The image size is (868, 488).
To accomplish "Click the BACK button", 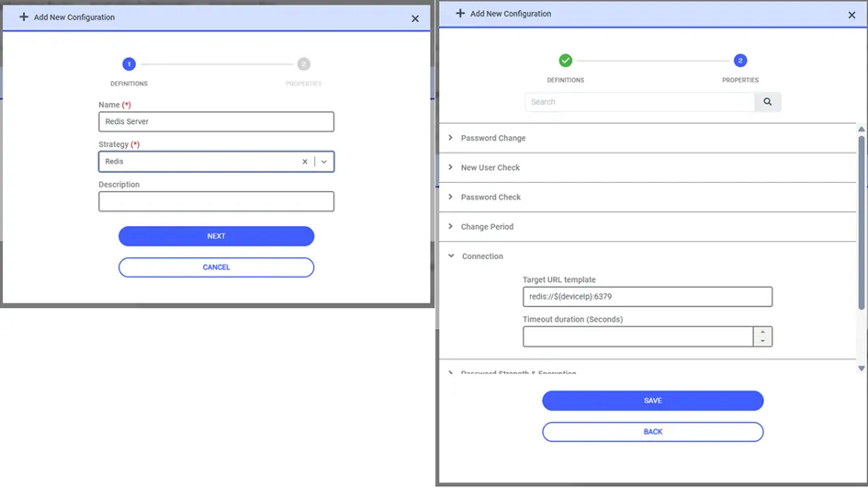I will 653,432.
